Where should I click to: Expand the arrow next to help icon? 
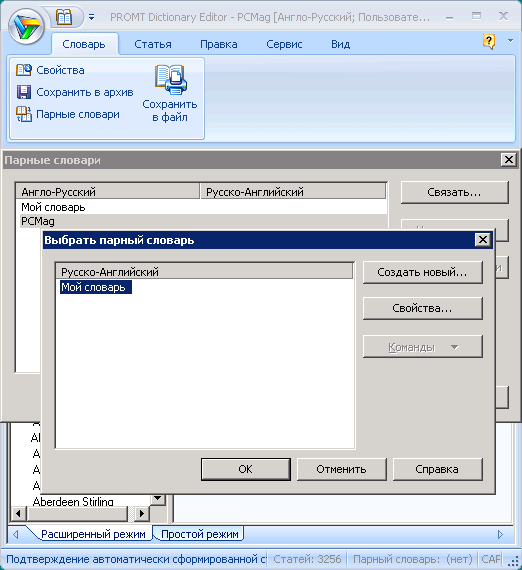(510, 41)
